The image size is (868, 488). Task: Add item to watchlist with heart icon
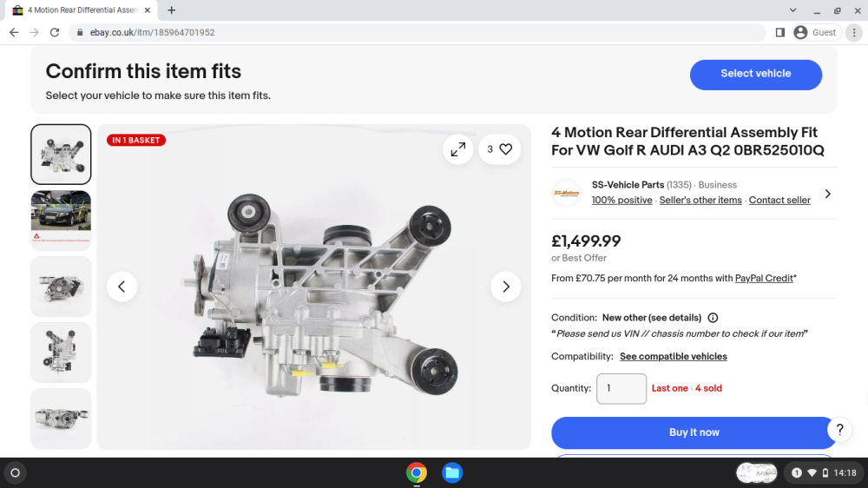499,149
